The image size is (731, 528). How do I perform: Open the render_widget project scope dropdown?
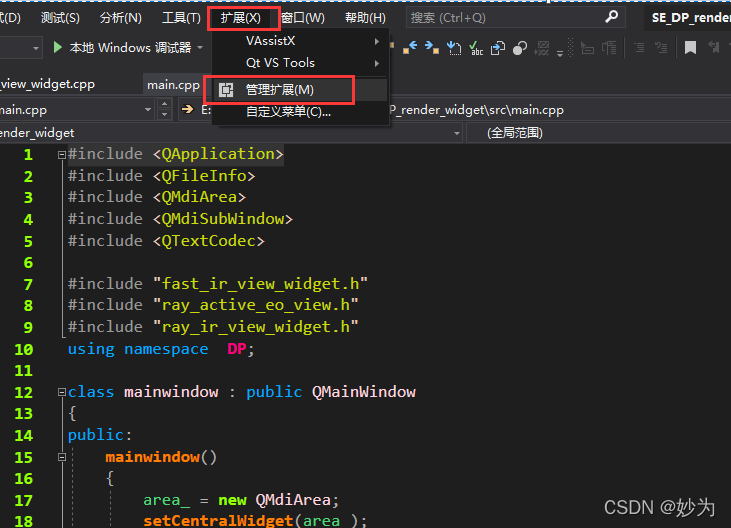click(457, 134)
